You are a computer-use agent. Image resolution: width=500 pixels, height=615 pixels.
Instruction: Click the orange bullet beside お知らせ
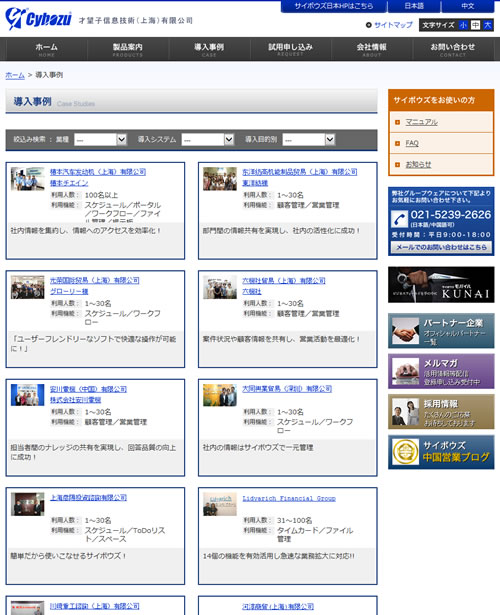pyautogui.click(x=398, y=165)
